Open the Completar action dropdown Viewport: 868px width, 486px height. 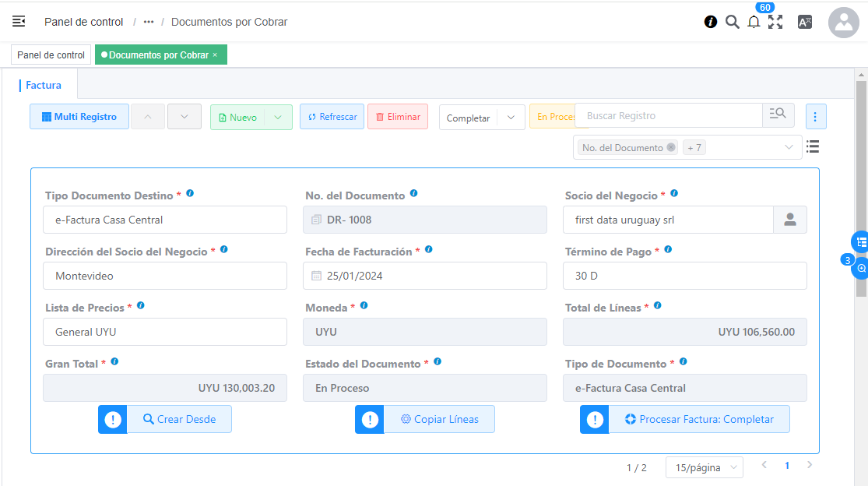[510, 118]
